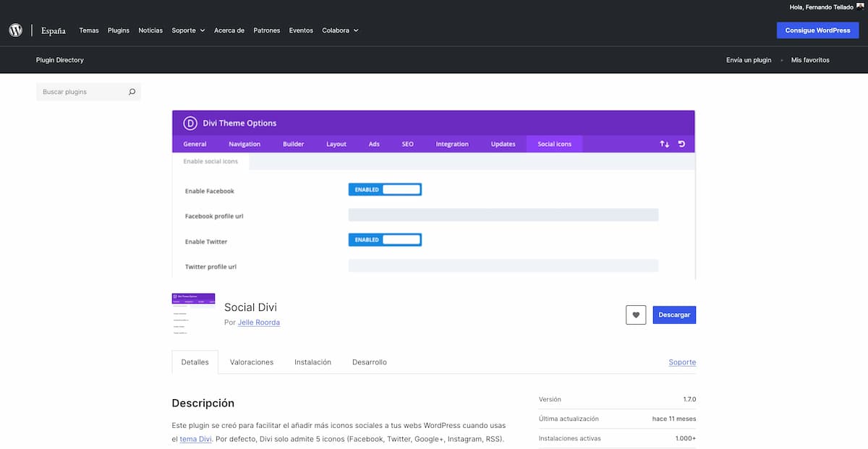
Task: Click the reset undo icon in Divi banner
Action: coord(681,144)
